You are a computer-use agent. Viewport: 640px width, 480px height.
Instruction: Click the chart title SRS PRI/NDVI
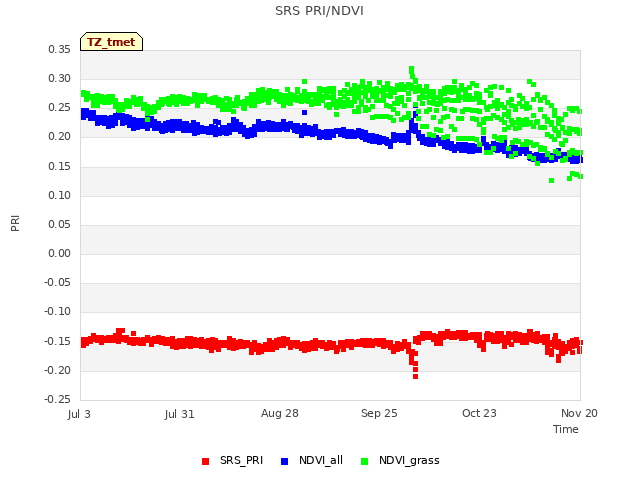coord(319,11)
